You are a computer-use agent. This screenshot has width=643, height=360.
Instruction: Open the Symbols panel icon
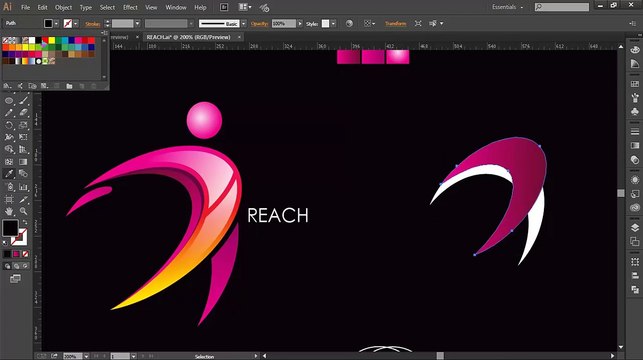tap(635, 112)
